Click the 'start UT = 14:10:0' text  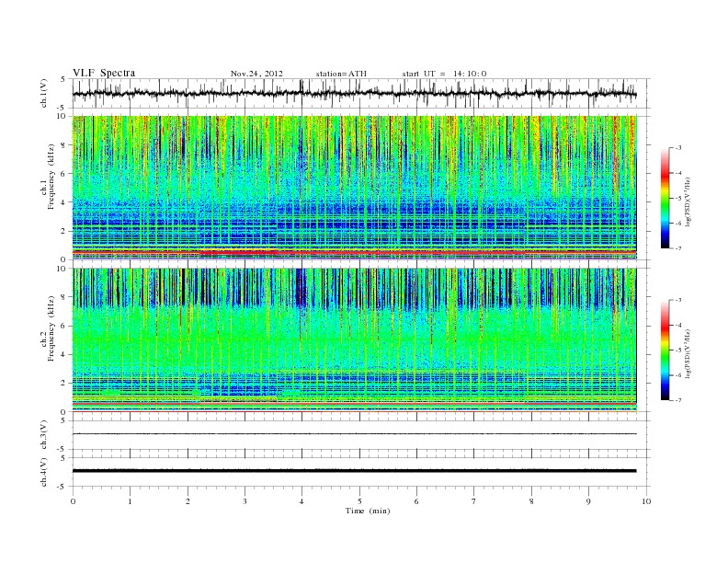[x=444, y=74]
